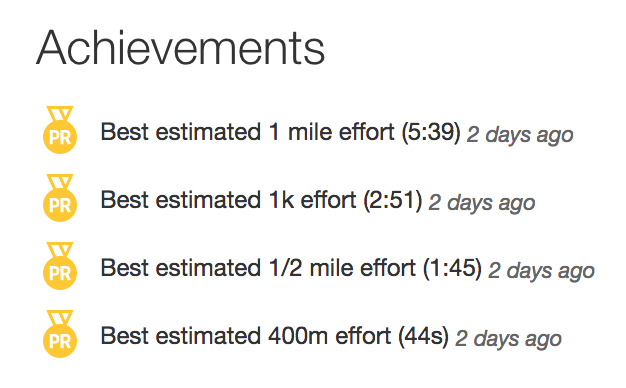
Task: Select '2 days ago' after the 400m effort
Action: [509, 339]
